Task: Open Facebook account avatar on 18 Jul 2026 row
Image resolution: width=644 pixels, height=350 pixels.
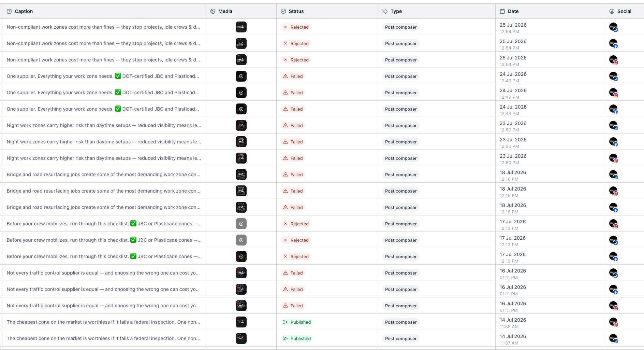Action: point(613,207)
